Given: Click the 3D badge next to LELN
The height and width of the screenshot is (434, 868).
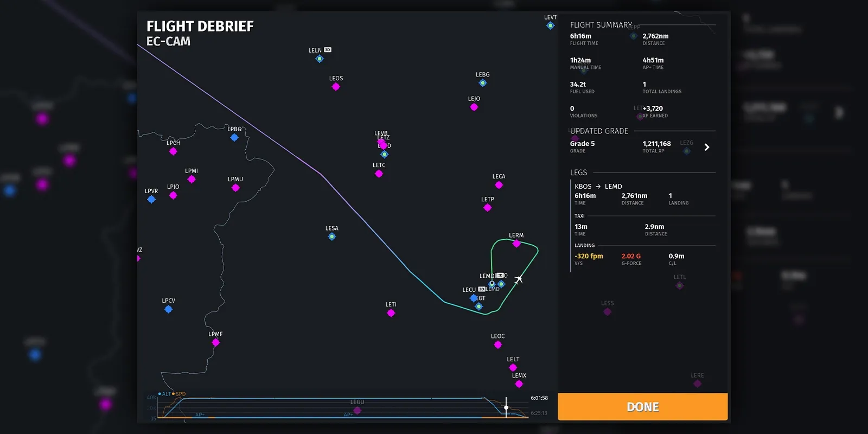Looking at the screenshot, I should [328, 50].
